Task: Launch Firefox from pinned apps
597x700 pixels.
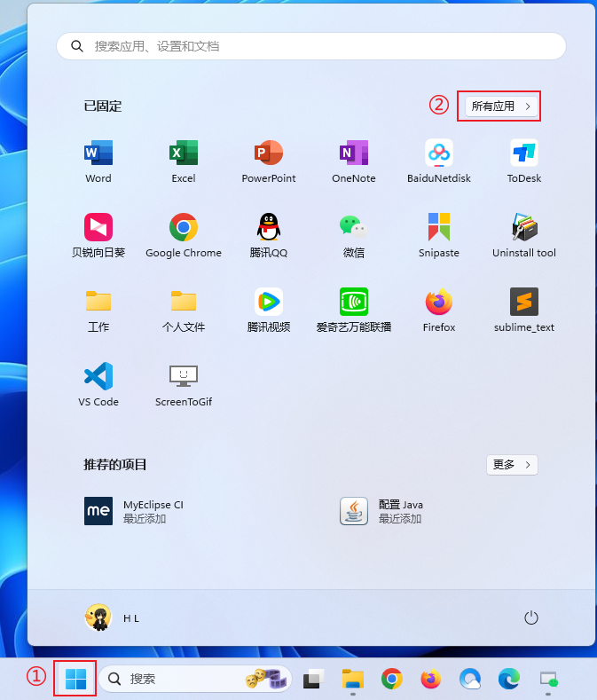Action: click(x=439, y=311)
